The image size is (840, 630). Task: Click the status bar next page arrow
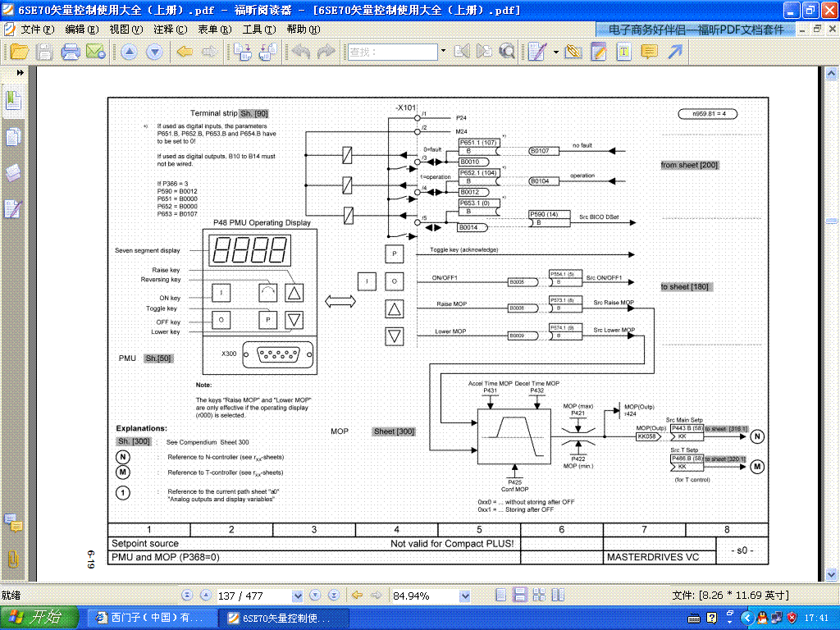tap(315, 596)
